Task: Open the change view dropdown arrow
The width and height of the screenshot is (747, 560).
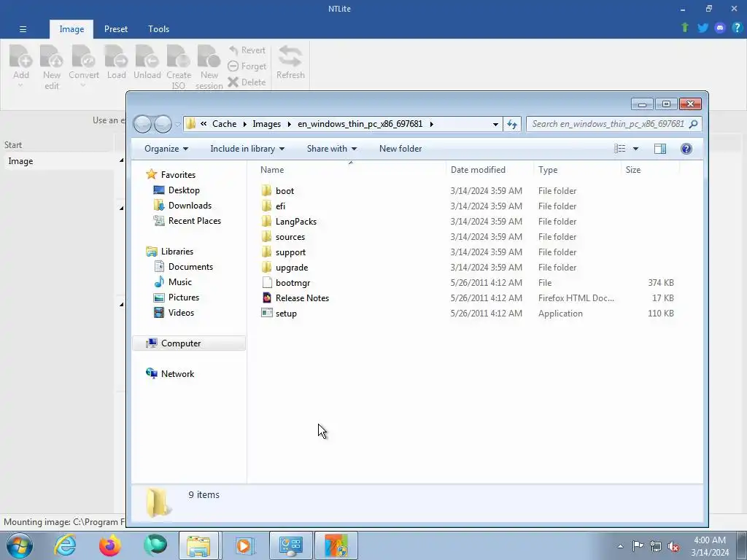Action: pyautogui.click(x=635, y=149)
